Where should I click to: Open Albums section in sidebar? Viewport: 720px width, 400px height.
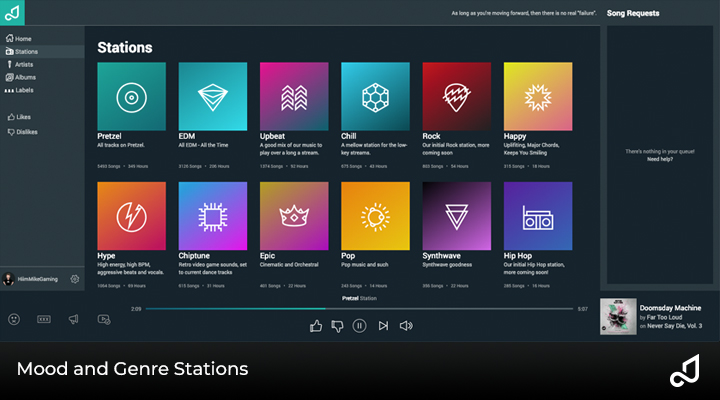(22, 77)
